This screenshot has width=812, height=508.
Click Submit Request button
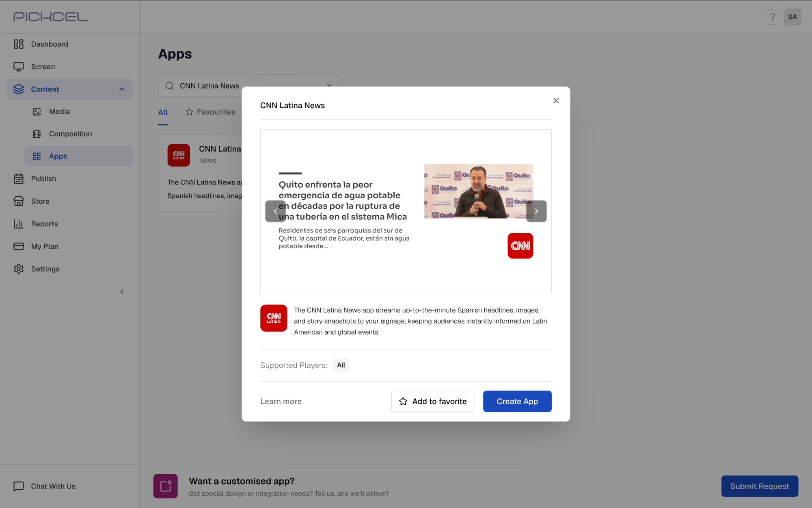760,486
